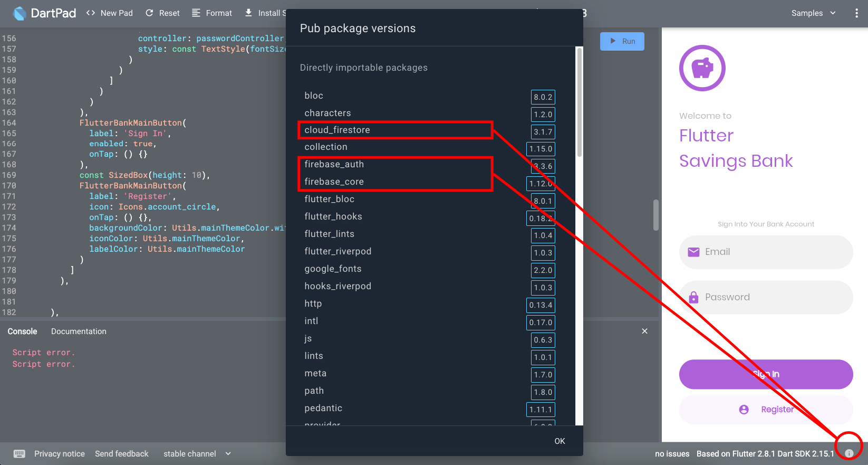This screenshot has height=465, width=868.
Task: Click the Email input field
Action: point(766,252)
